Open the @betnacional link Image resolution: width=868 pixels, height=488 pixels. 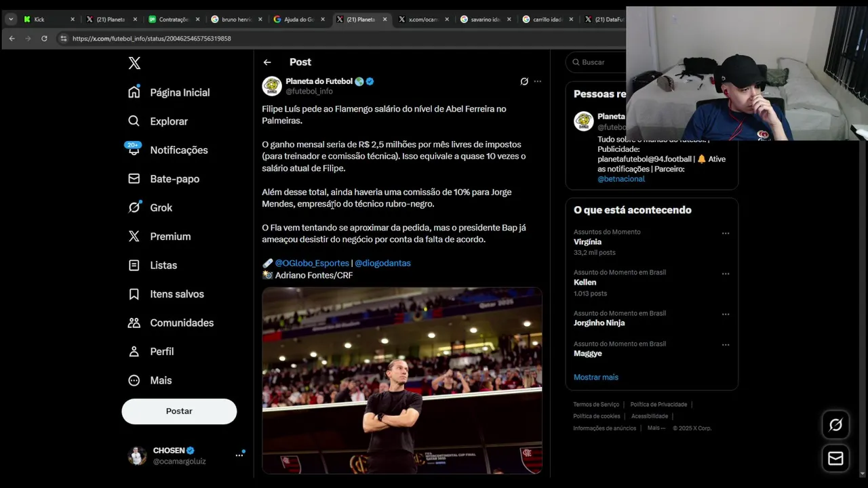click(x=621, y=179)
